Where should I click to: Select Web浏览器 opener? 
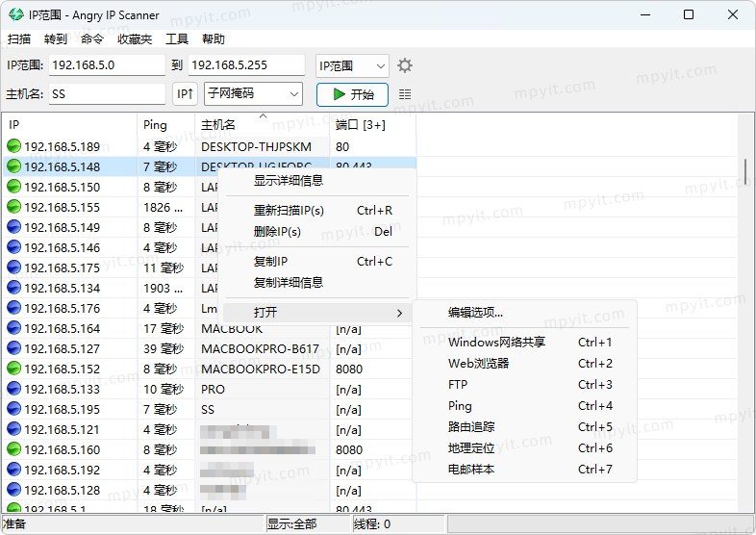pos(524,364)
